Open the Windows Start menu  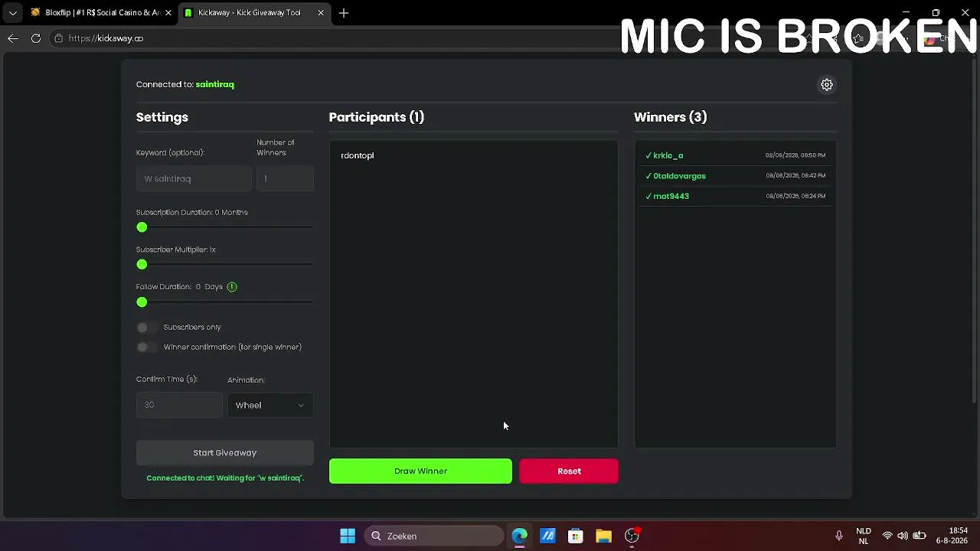pyautogui.click(x=348, y=536)
